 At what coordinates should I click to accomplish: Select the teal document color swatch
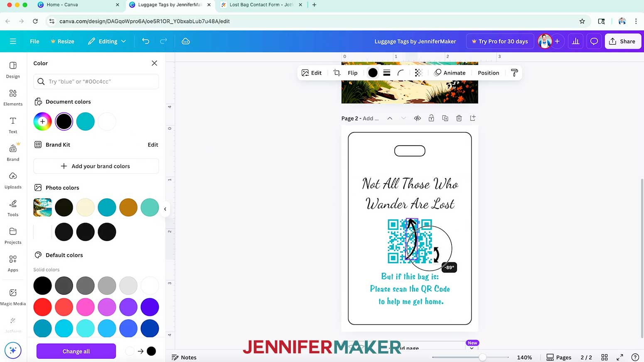85,122
